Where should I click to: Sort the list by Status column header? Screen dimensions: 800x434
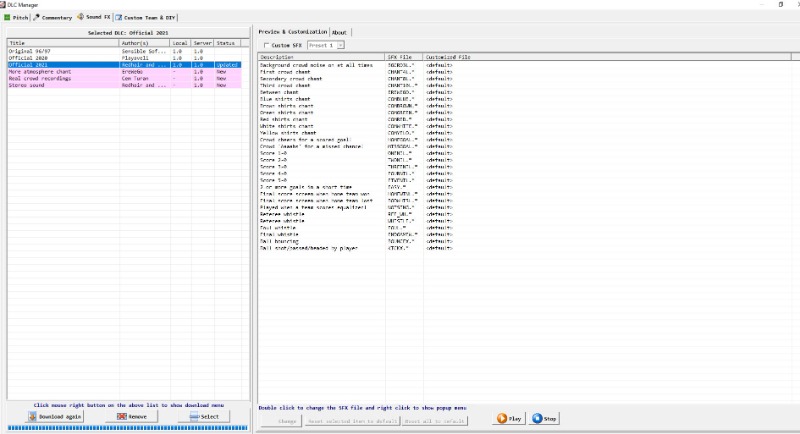point(226,43)
